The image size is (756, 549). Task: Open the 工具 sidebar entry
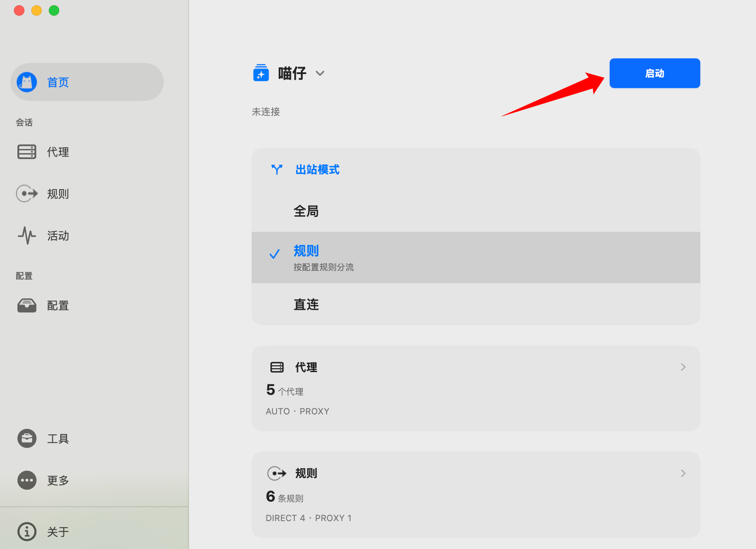87,438
